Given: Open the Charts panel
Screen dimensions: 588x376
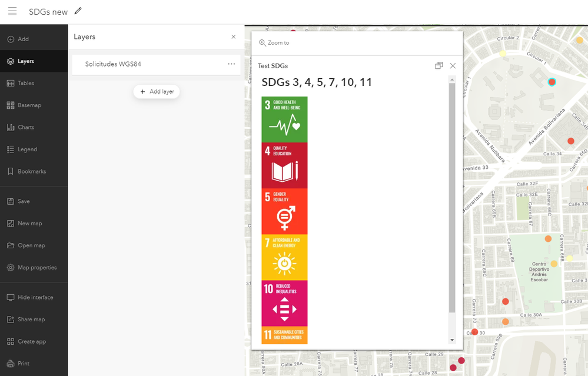Looking at the screenshot, I should pyautogui.click(x=34, y=128).
